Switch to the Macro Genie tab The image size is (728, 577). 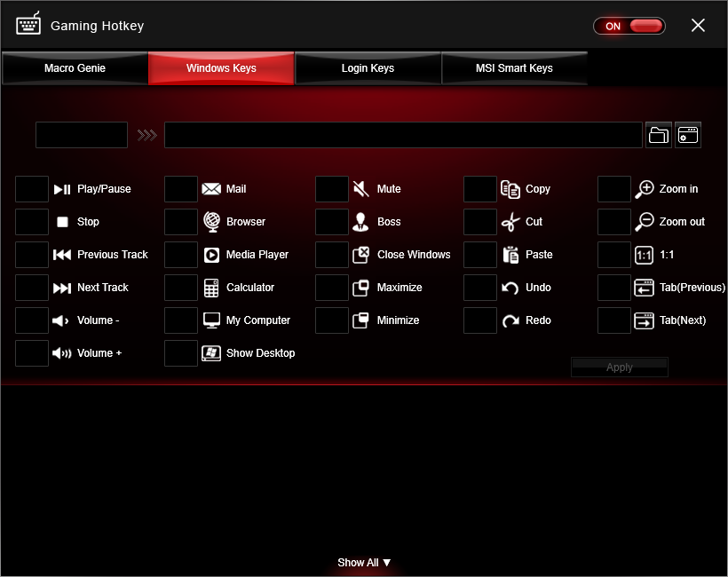[75, 68]
